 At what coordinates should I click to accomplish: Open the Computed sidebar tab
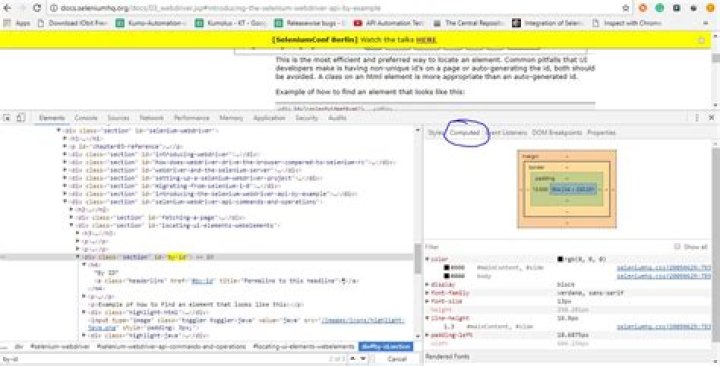tap(464, 133)
